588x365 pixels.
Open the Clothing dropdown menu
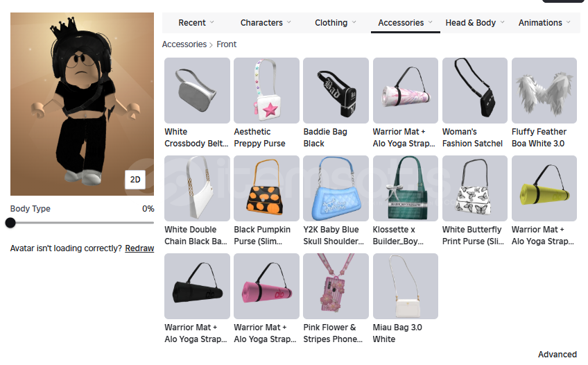[335, 23]
